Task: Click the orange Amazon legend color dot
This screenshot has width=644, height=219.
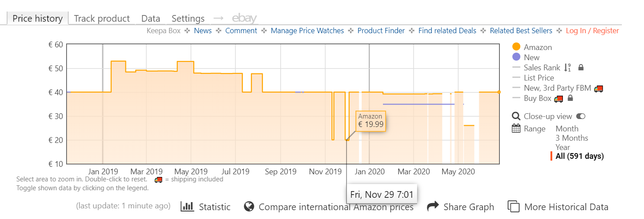Action: [516, 47]
